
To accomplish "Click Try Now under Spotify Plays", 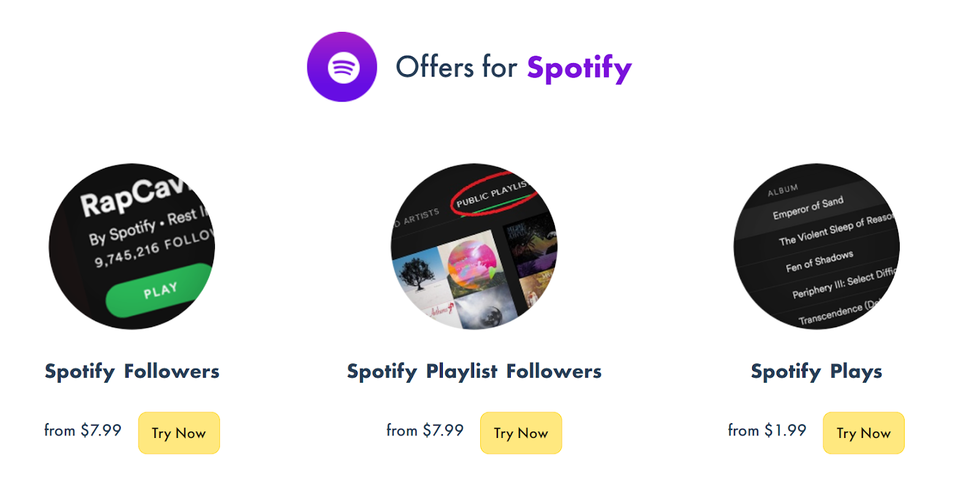I will [x=864, y=433].
